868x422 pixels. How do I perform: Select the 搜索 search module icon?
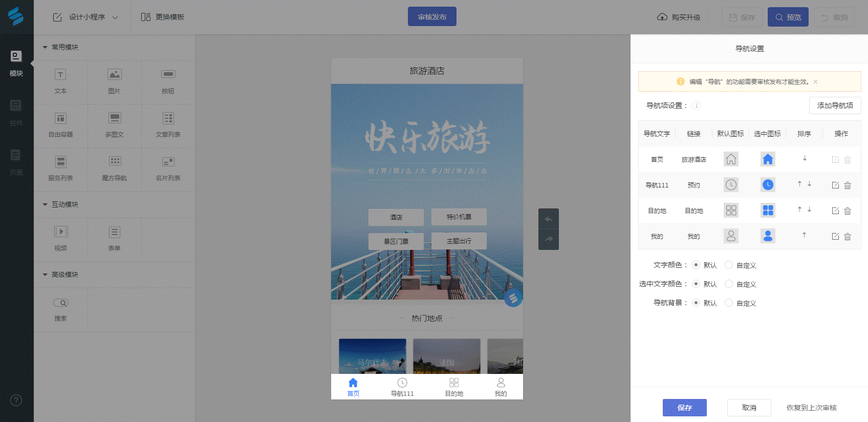(60, 303)
